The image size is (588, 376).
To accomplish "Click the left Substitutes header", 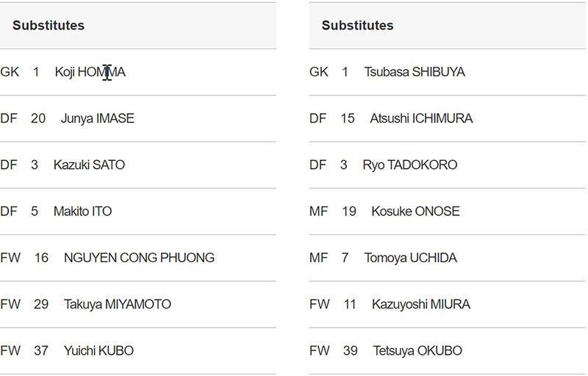I will pos(49,26).
